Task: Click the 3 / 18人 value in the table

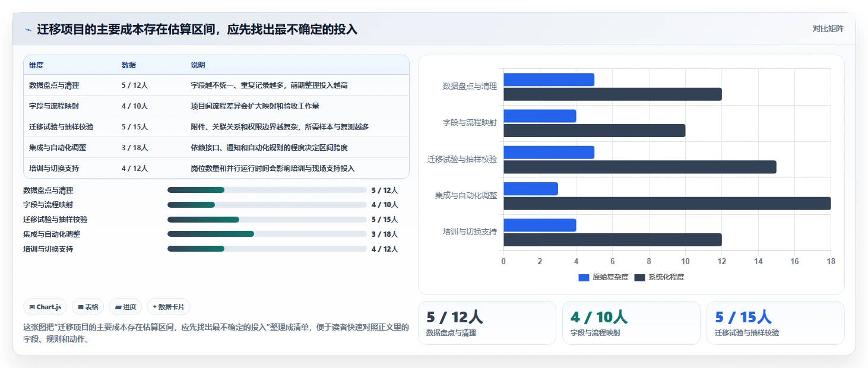Action: click(135, 148)
